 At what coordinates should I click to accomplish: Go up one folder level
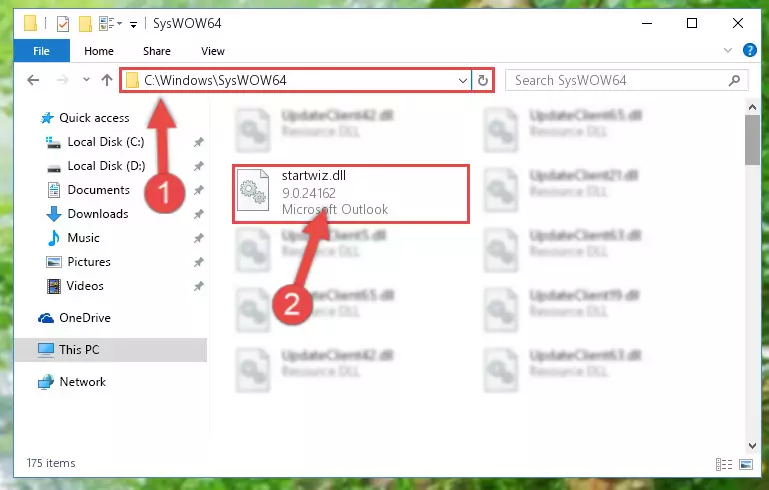[107, 80]
